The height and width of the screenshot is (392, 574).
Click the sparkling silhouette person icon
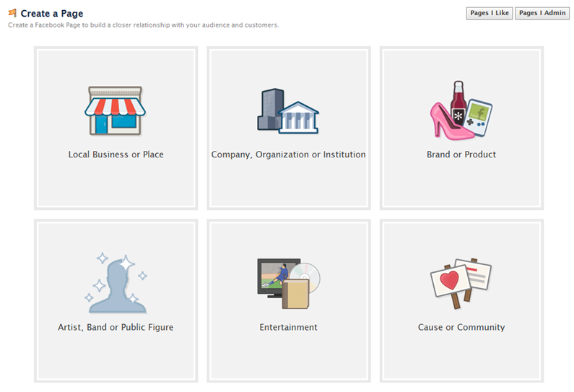pyautogui.click(x=116, y=283)
